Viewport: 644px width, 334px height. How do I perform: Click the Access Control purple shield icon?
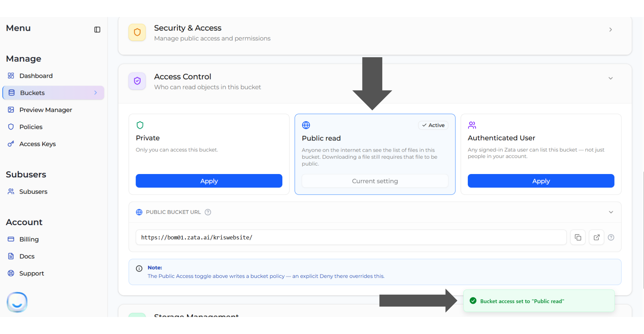coord(137,81)
